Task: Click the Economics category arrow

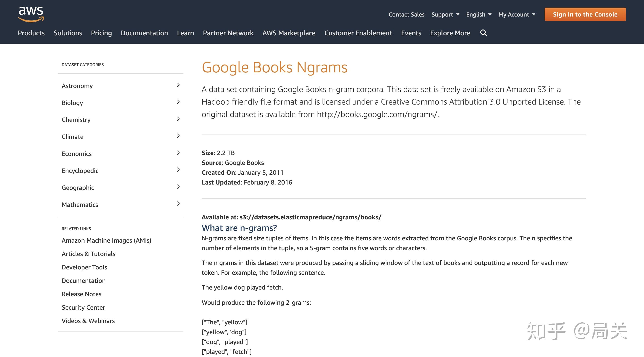Action: [x=178, y=153]
